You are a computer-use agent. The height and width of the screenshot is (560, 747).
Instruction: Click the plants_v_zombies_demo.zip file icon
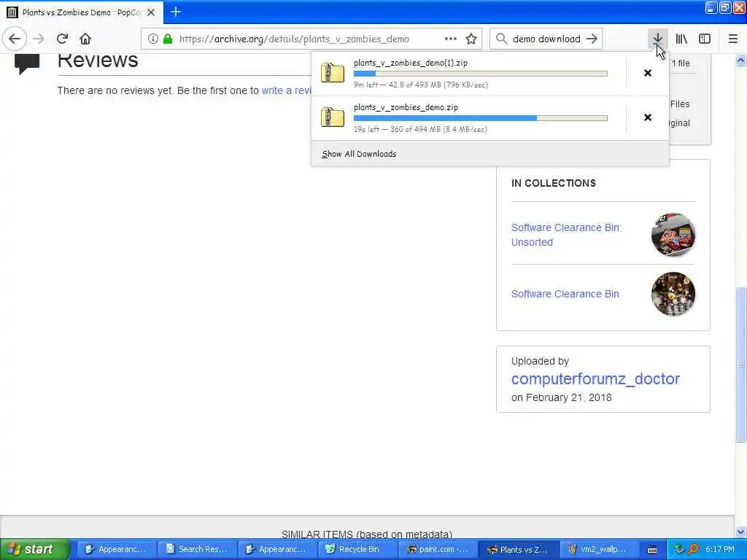click(333, 117)
